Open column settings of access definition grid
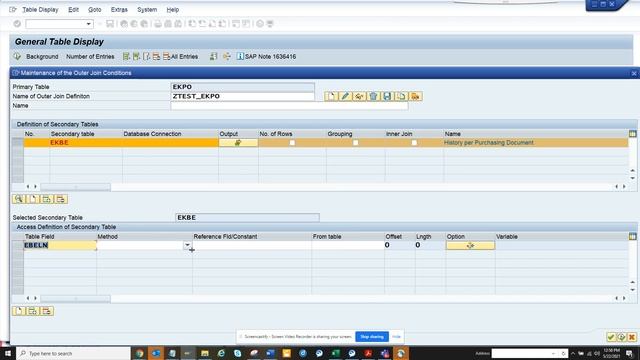The height and width of the screenshot is (360, 640). 633,236
